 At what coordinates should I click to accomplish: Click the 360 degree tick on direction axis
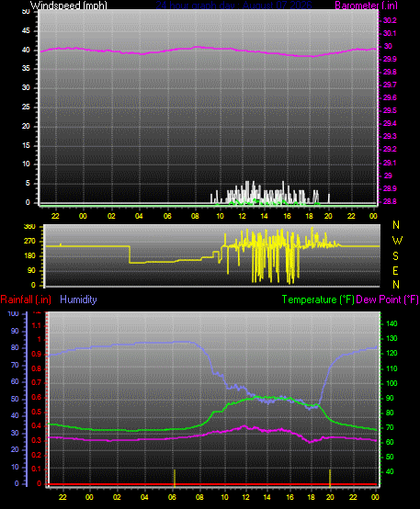pyautogui.click(x=29, y=227)
